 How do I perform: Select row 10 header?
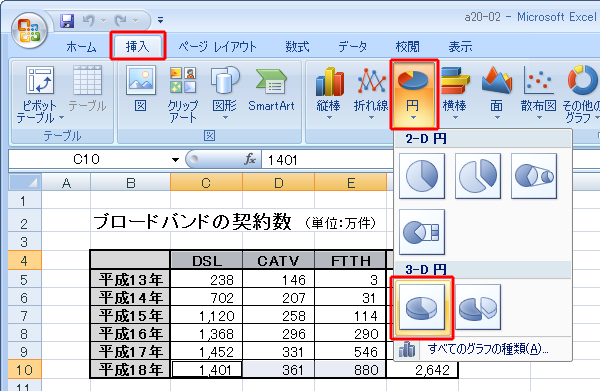(24, 370)
